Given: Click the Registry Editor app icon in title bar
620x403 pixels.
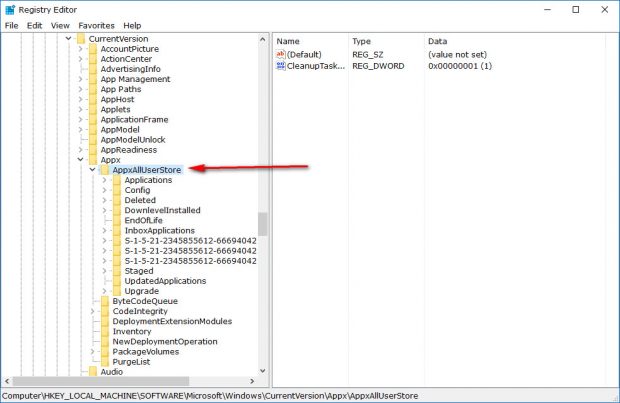Looking at the screenshot, I should pyautogui.click(x=10, y=9).
